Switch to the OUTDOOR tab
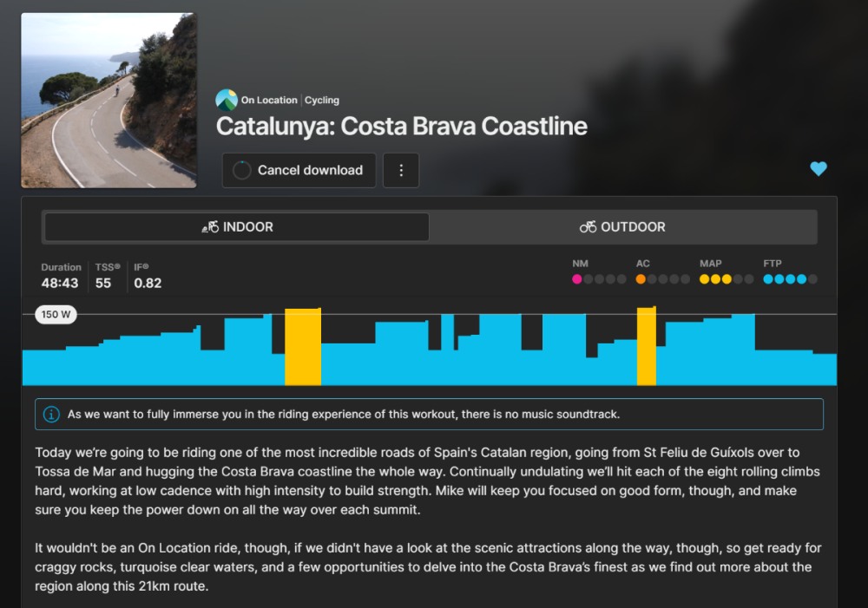 pos(623,227)
